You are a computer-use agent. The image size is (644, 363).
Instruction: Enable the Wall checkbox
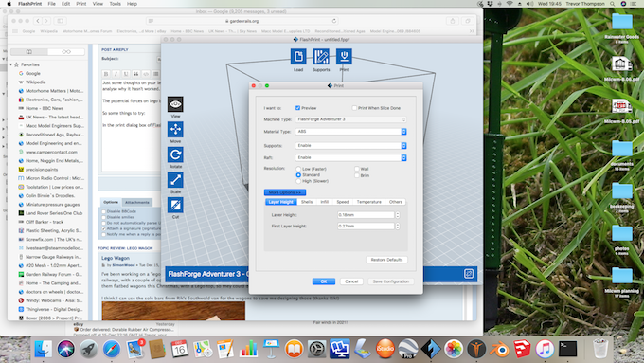point(357,169)
